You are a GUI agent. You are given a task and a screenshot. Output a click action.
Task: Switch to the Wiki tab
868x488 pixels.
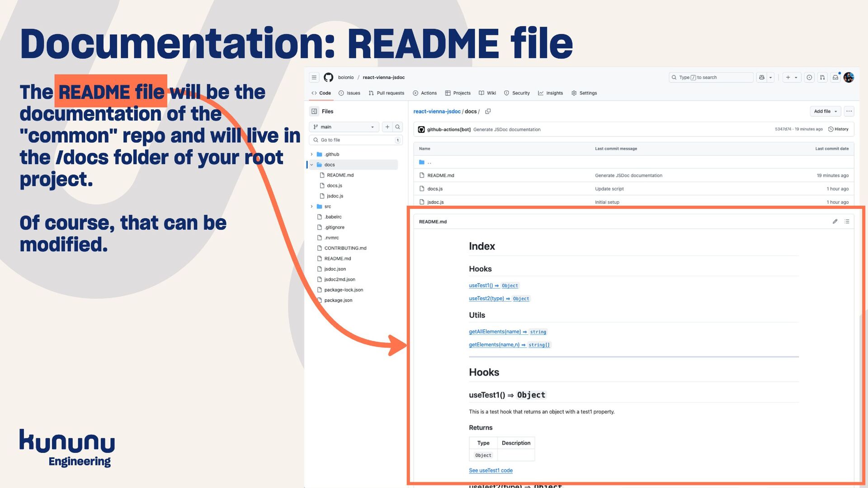click(487, 93)
